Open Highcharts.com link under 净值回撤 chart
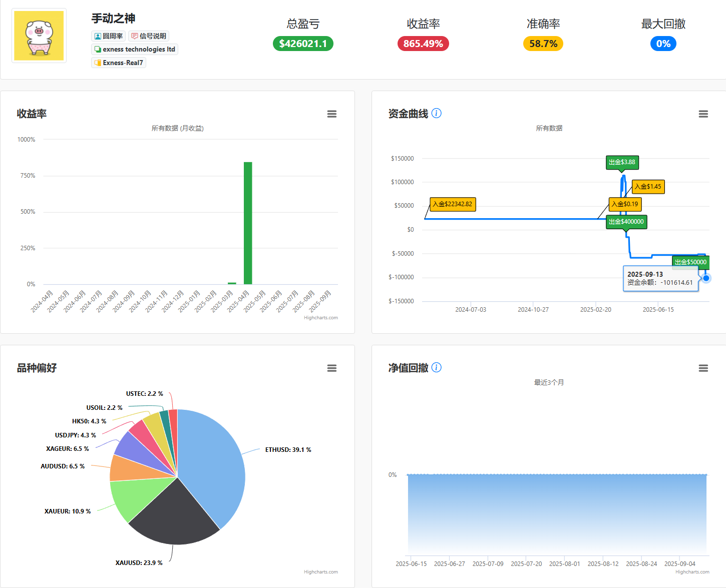 click(692, 572)
